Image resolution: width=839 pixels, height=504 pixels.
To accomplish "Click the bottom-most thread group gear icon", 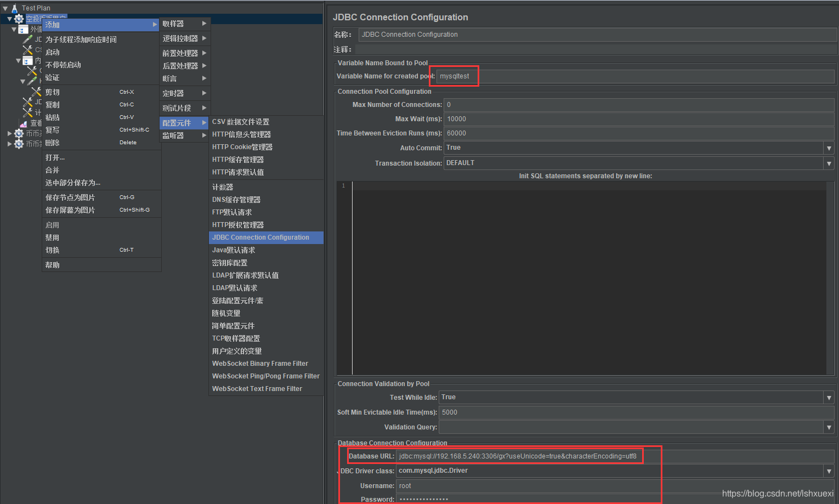I will 19,144.
